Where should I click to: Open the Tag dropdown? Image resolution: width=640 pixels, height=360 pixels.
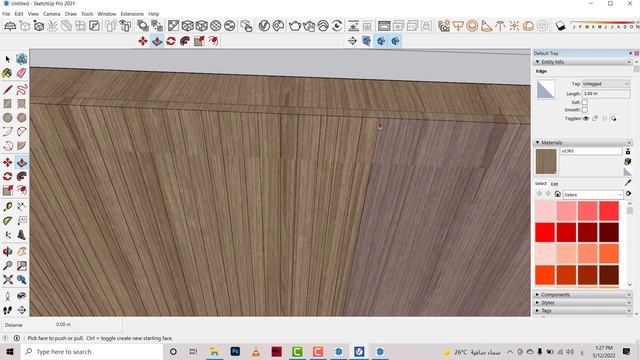(606, 84)
